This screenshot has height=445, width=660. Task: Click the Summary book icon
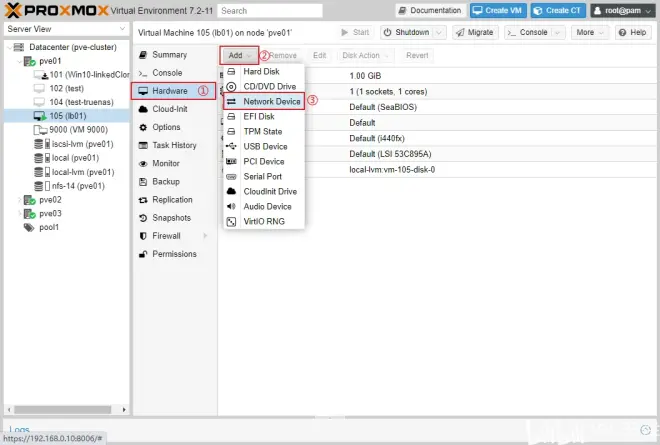(143, 55)
